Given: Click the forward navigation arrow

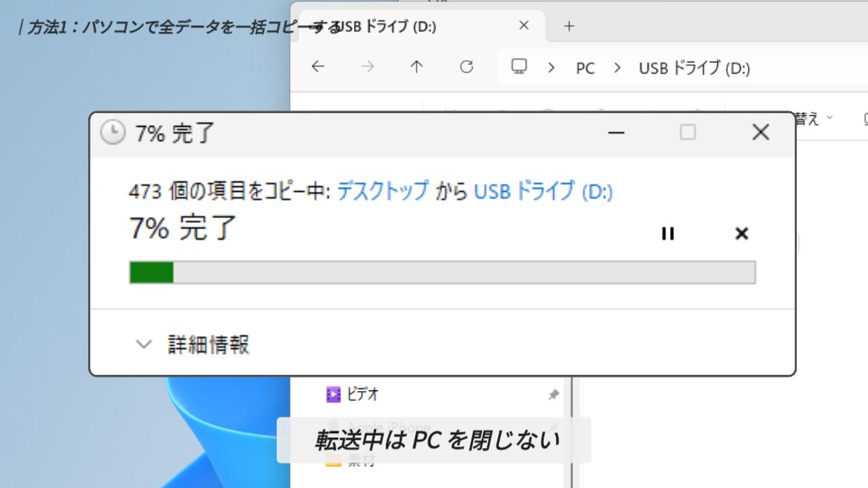Looking at the screenshot, I should pyautogui.click(x=368, y=66).
